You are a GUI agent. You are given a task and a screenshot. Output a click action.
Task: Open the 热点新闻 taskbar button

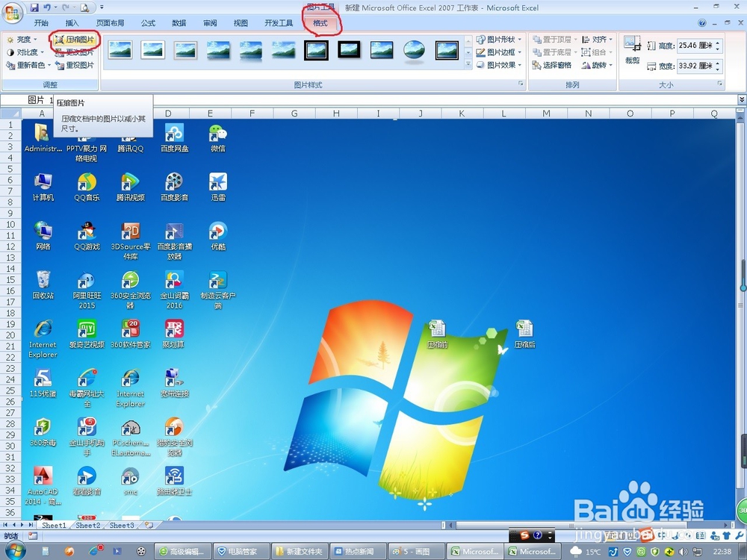(359, 552)
